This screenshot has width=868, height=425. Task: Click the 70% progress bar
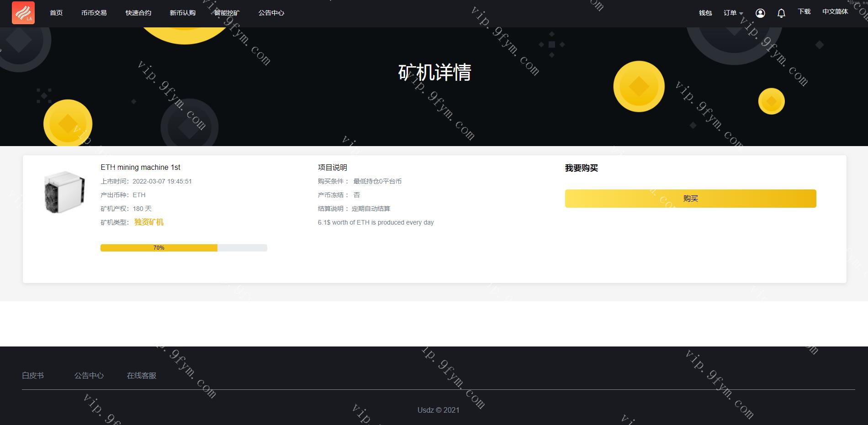[x=184, y=248]
